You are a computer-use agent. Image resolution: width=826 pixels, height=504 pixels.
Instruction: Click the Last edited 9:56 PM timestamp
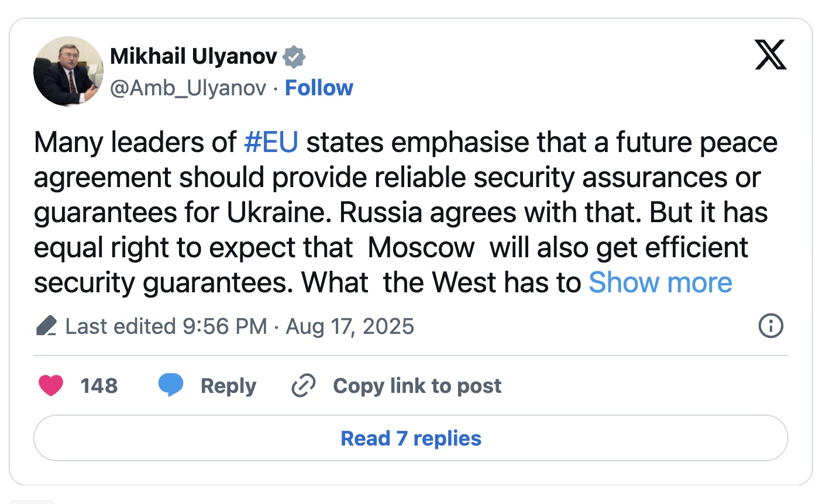tap(166, 326)
